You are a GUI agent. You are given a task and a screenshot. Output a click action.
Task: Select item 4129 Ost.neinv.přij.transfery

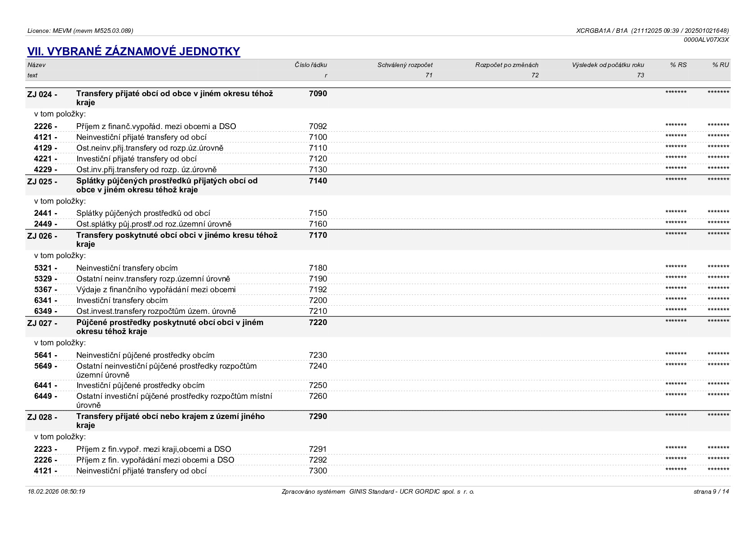click(x=378, y=148)
